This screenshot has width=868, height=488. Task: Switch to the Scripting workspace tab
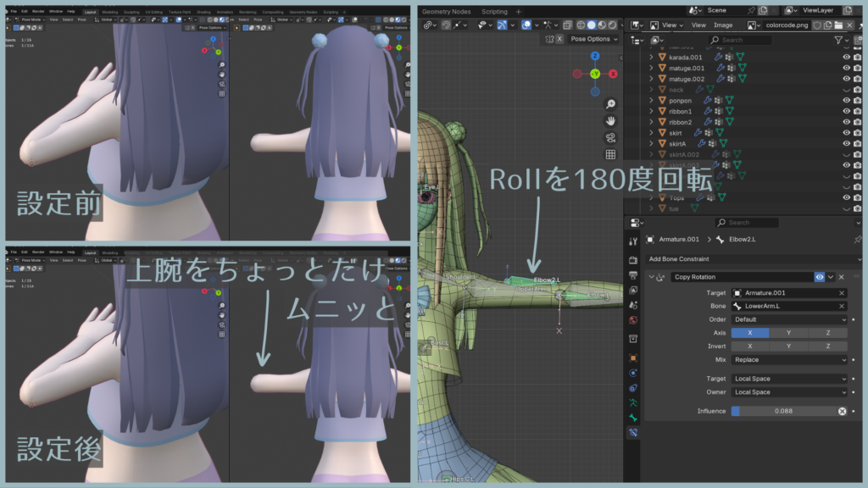tap(494, 12)
